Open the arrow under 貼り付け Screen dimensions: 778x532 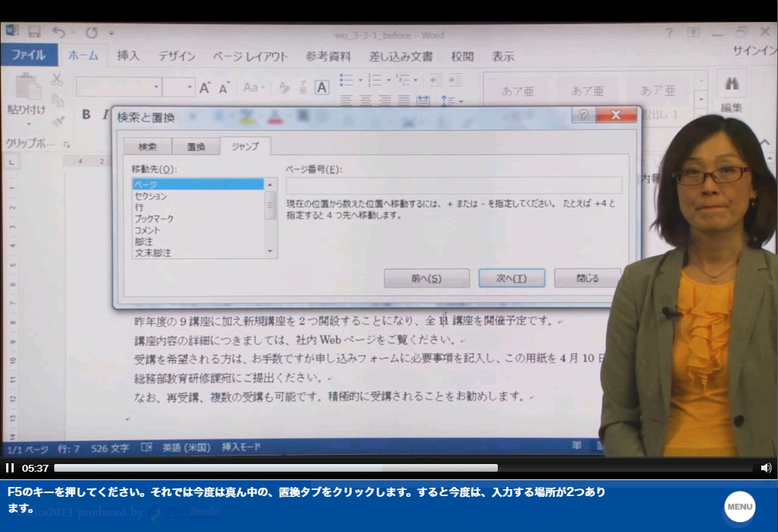27,124
